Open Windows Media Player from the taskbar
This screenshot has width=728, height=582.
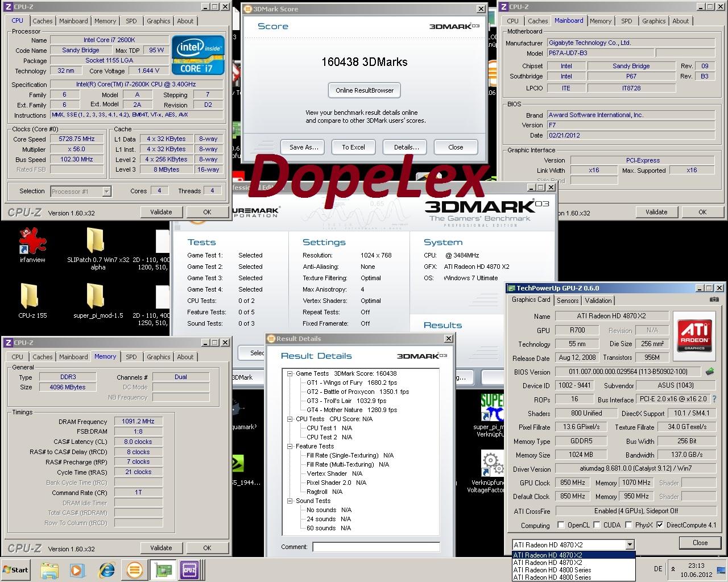[77, 570]
